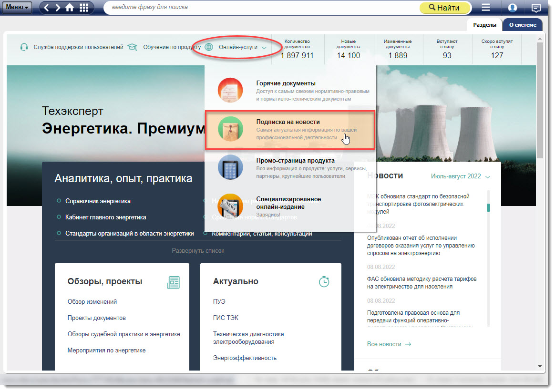The image size is (555, 392).
Task: Click scroll-down arrow at page scrollbar bottom
Action: (539, 366)
